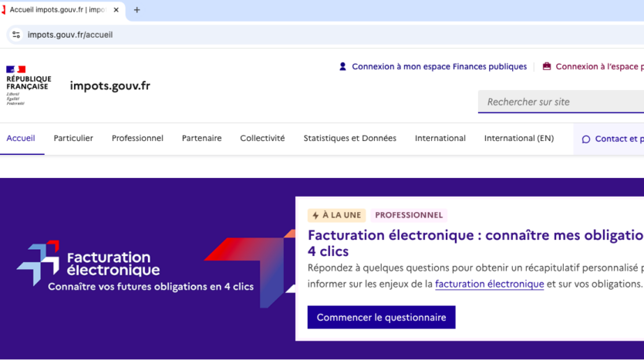Click the person icon for Finances publiques login

coord(342,66)
